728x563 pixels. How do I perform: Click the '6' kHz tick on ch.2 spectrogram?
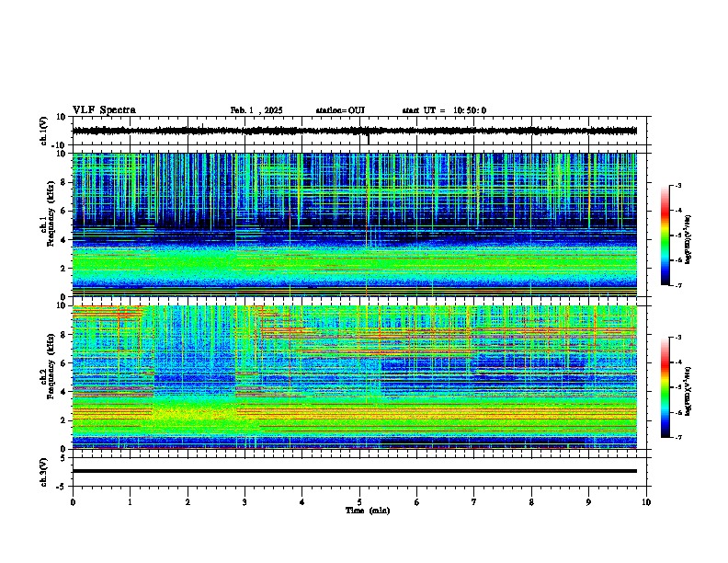coord(63,363)
